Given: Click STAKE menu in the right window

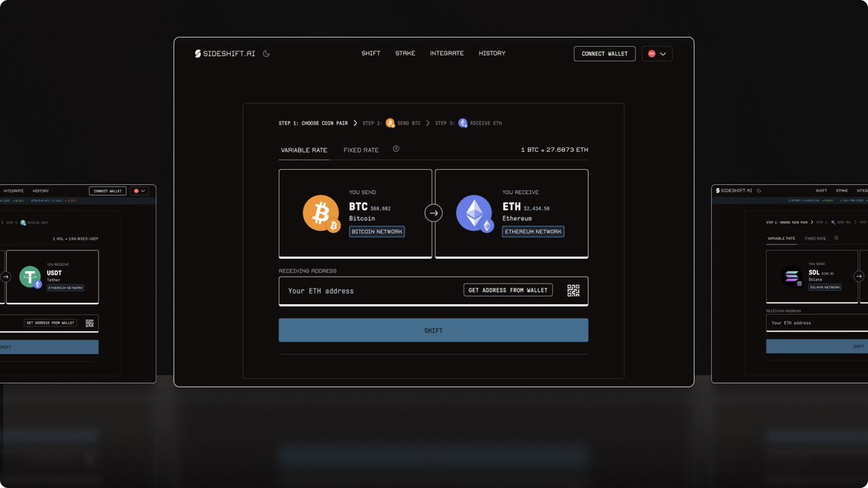Looking at the screenshot, I should (842, 191).
